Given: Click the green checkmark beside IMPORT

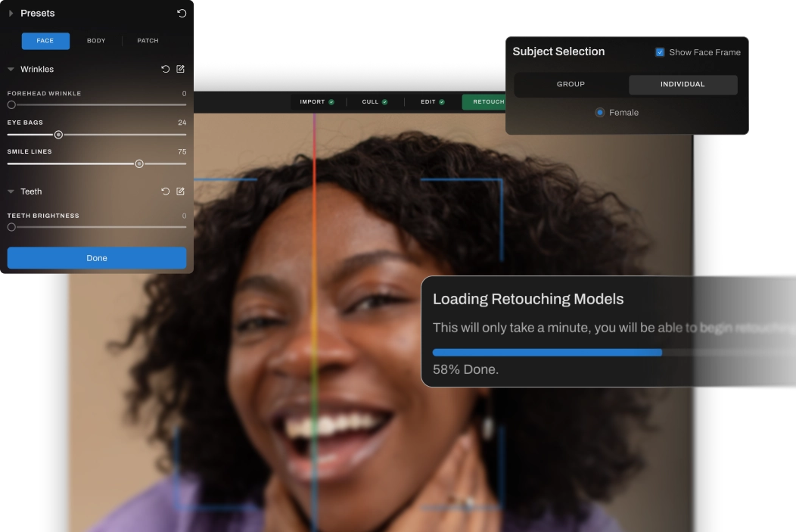Looking at the screenshot, I should click(x=331, y=101).
